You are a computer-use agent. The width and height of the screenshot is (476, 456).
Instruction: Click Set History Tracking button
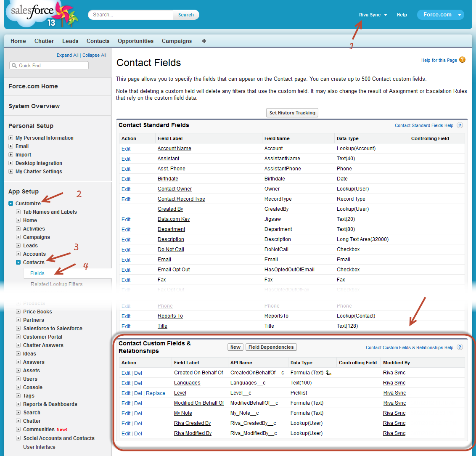pos(292,113)
